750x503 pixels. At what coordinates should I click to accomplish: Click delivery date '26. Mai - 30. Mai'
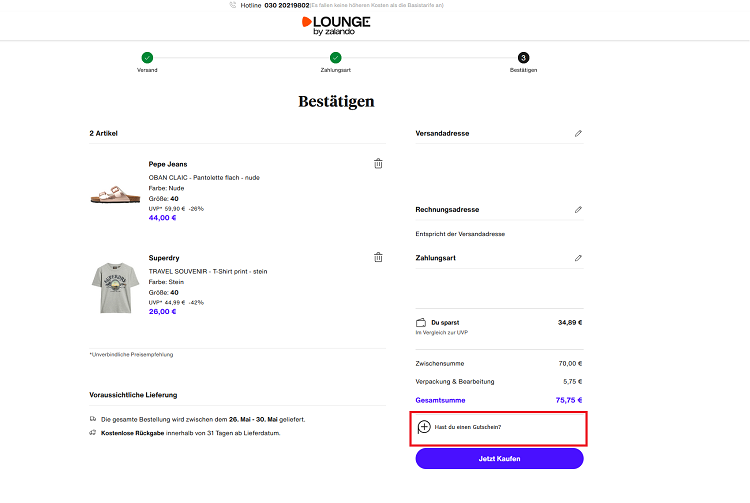253,419
